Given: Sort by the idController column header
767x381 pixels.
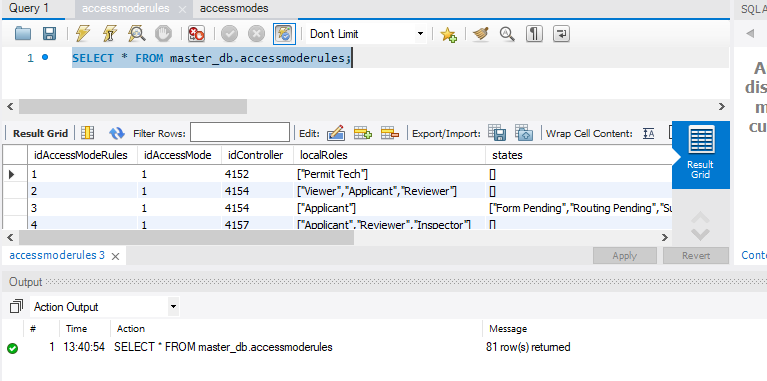Looking at the screenshot, I should point(257,155).
